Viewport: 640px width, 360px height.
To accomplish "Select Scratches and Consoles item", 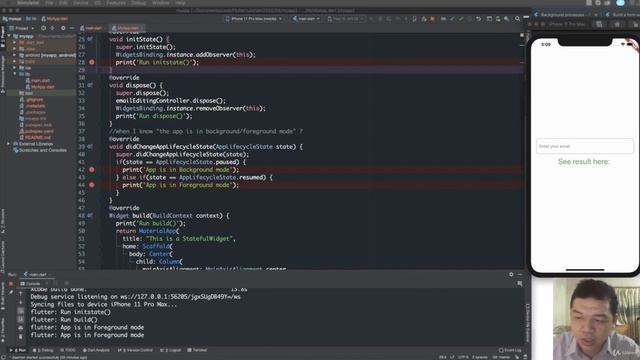I will pos(40,150).
